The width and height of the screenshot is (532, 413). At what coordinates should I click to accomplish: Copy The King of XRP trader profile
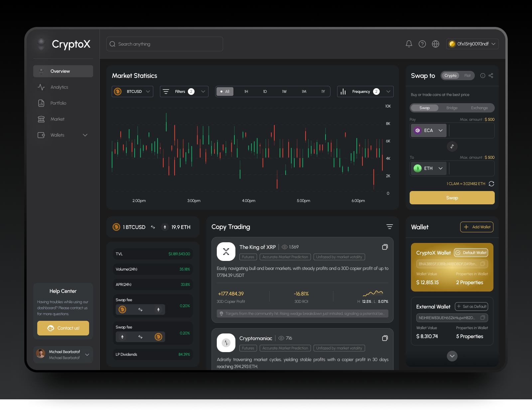coord(385,247)
